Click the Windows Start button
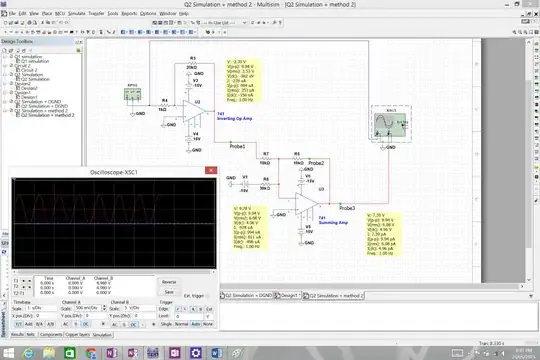The height and width of the screenshot is (360, 540). pos(8,353)
